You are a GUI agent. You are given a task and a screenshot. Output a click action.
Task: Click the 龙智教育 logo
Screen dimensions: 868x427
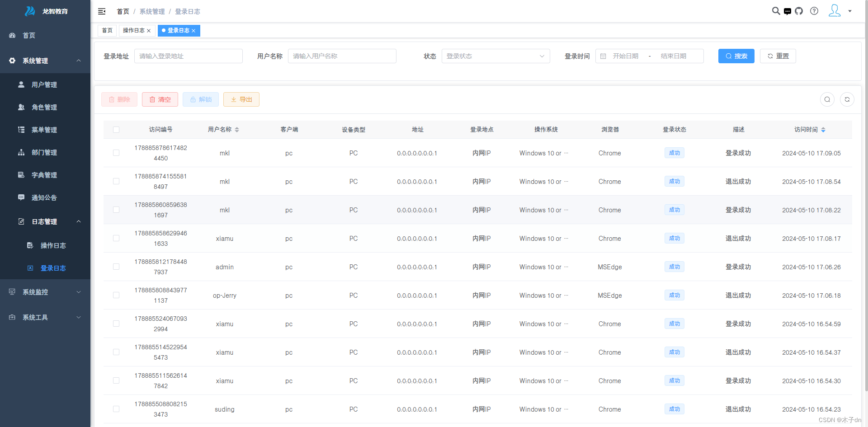[x=46, y=11]
